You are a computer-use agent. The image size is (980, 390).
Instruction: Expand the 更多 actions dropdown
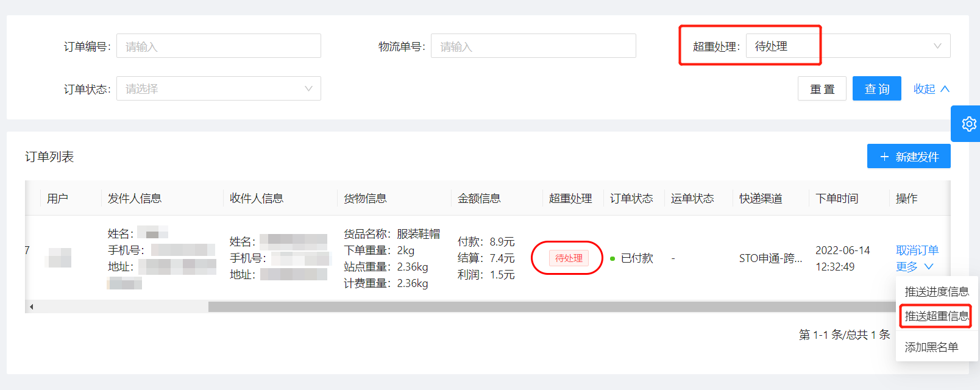click(914, 267)
